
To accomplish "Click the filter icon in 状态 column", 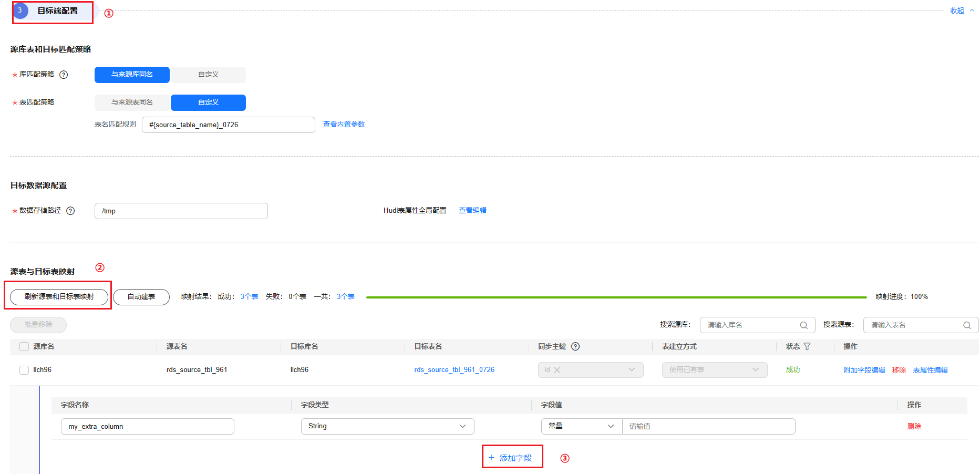I will pyautogui.click(x=807, y=346).
